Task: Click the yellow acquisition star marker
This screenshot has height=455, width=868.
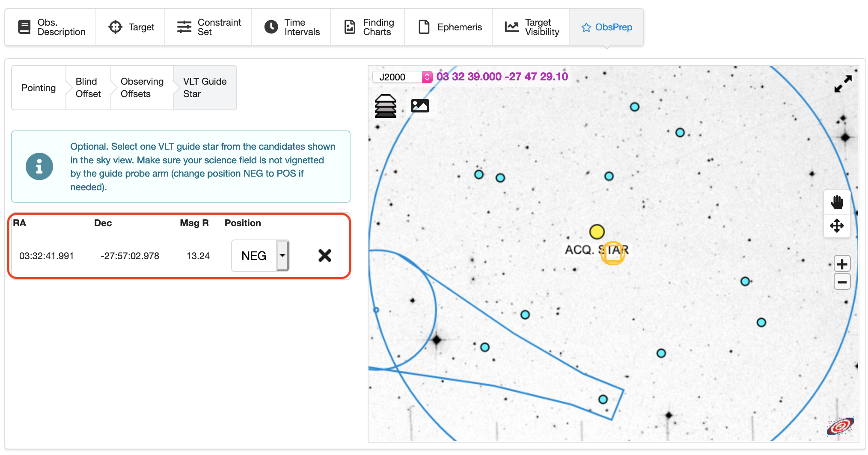Action: coord(597,232)
